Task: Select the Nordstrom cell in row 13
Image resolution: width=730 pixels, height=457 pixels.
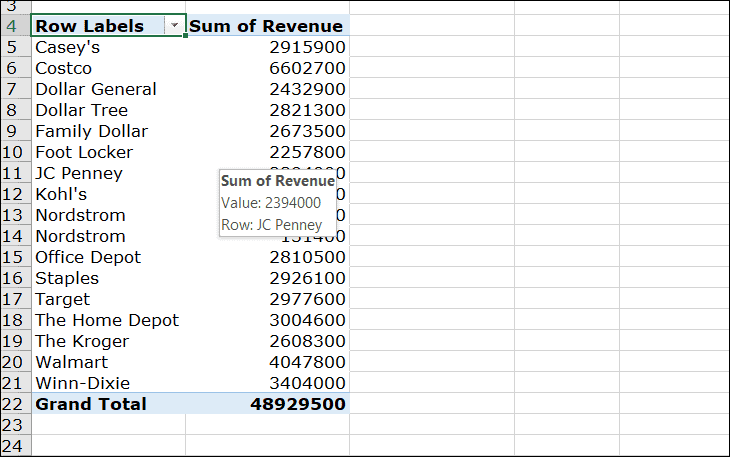Action: pyautogui.click(x=108, y=215)
